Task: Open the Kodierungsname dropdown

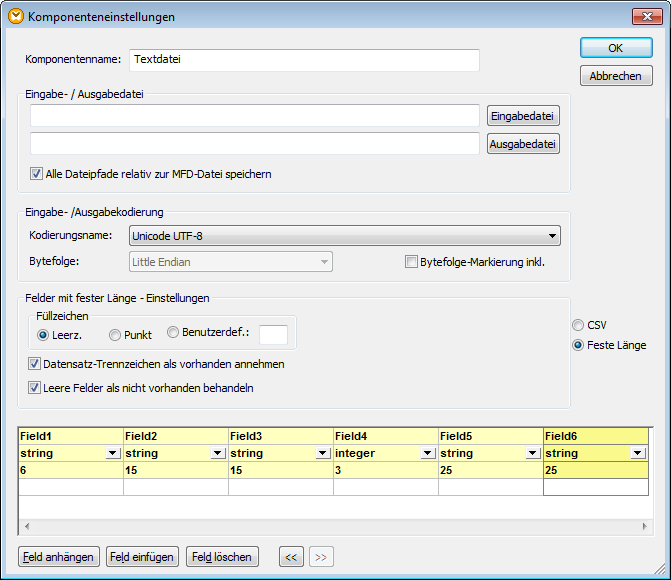Action: point(552,237)
